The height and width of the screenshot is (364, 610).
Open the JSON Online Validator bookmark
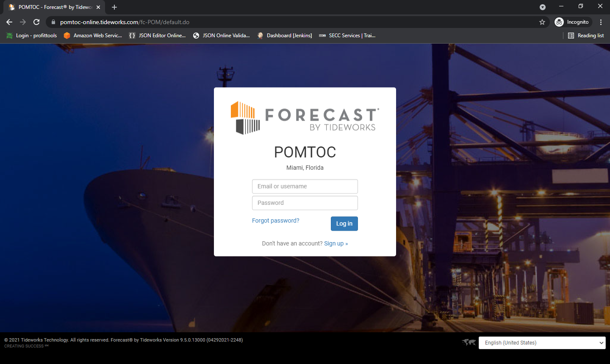(x=222, y=36)
